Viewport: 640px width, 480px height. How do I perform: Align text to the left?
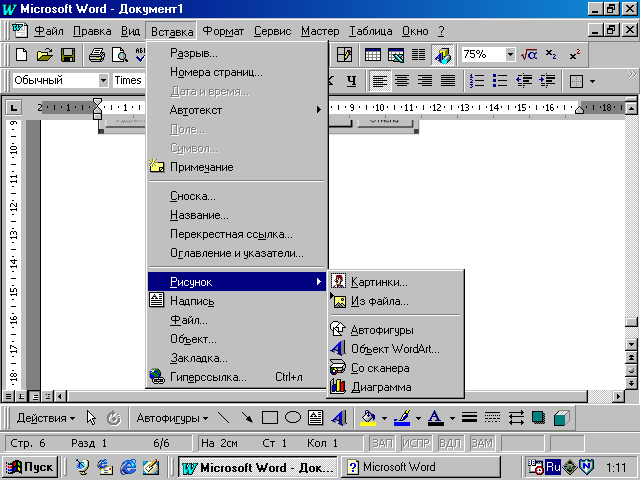(380, 81)
